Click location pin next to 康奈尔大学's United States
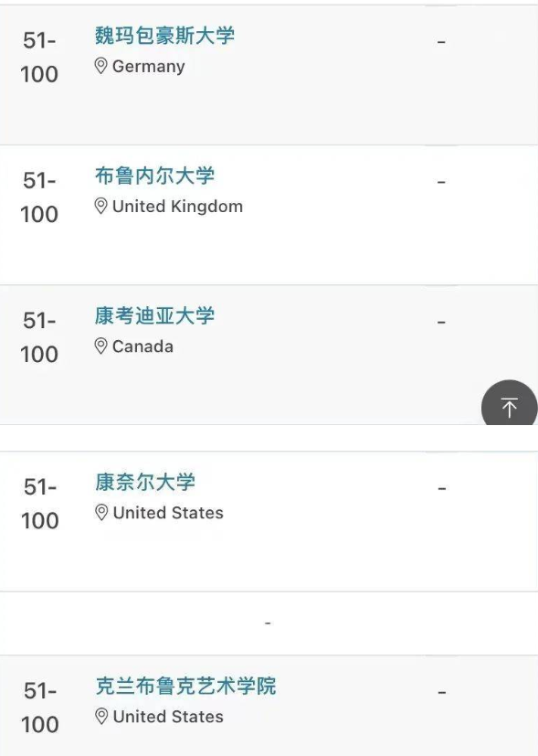The width and height of the screenshot is (538, 756). coord(101,513)
